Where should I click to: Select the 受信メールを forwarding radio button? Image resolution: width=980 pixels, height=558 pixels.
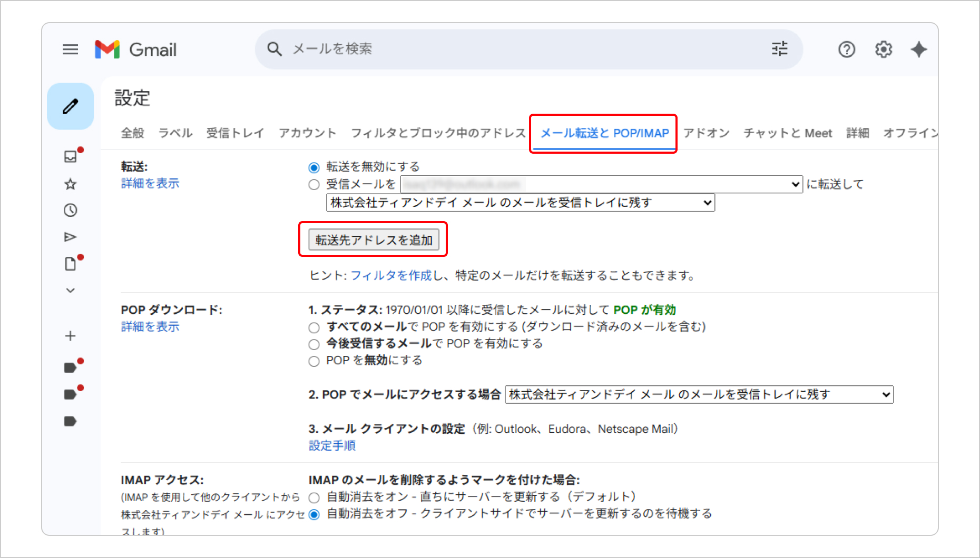click(x=314, y=184)
